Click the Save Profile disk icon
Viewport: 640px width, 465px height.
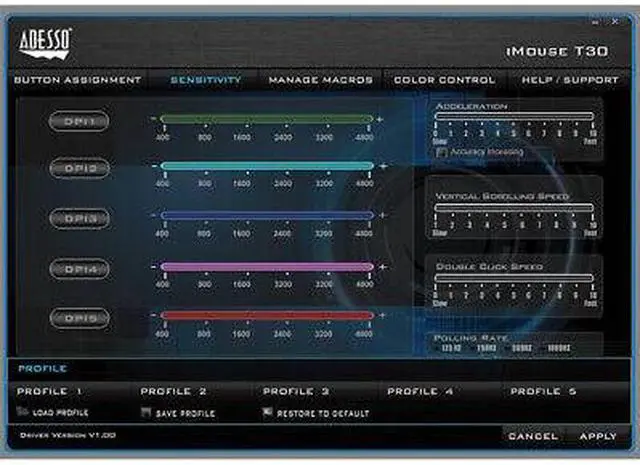tap(146, 412)
